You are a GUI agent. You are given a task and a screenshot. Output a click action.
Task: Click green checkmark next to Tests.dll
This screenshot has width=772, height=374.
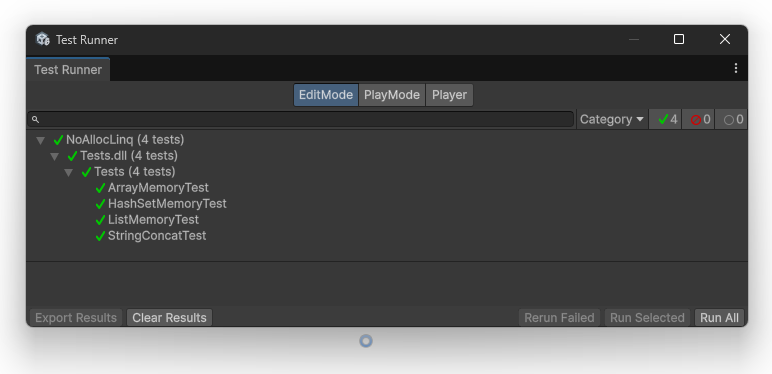coord(72,156)
